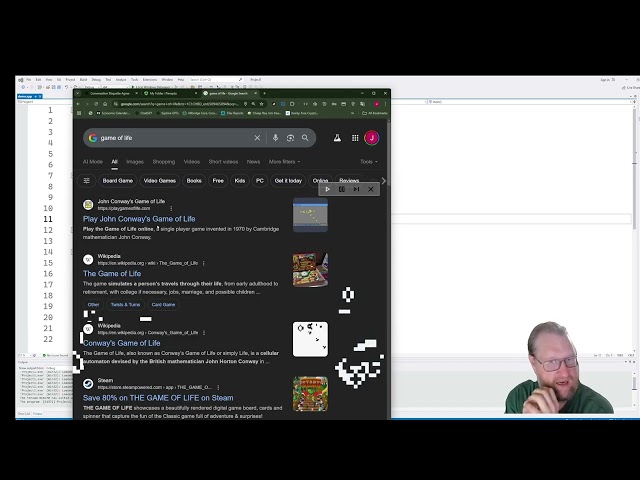Switch to the Images search tab
This screenshot has width=640, height=480.
(x=135, y=162)
